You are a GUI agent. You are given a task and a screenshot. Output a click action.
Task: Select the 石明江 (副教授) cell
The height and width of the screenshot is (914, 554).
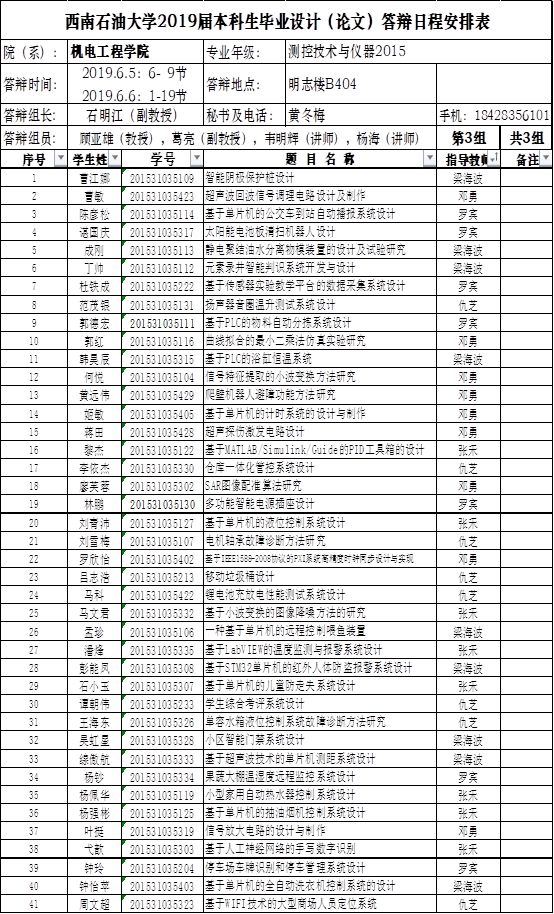pos(135,115)
